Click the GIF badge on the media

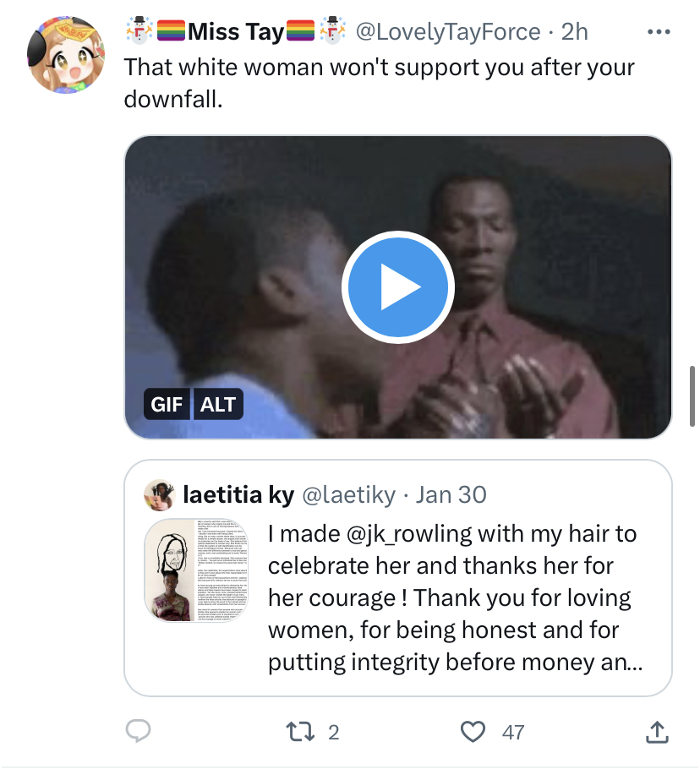click(167, 404)
